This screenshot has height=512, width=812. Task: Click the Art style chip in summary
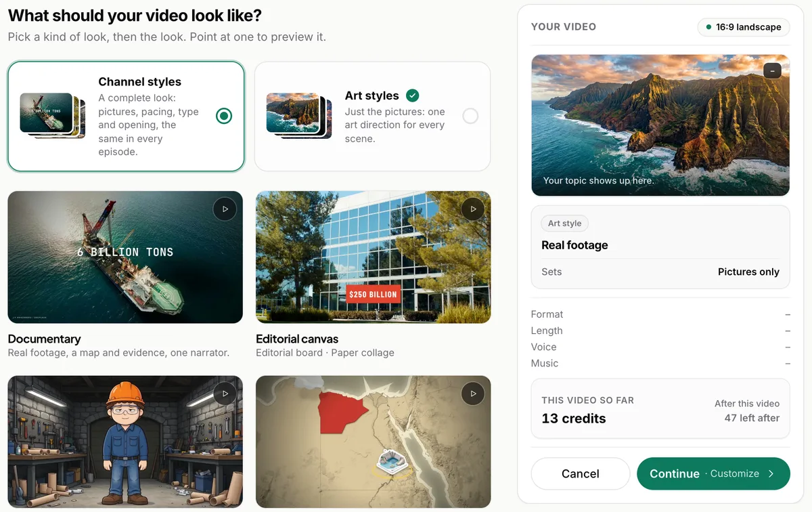click(564, 223)
